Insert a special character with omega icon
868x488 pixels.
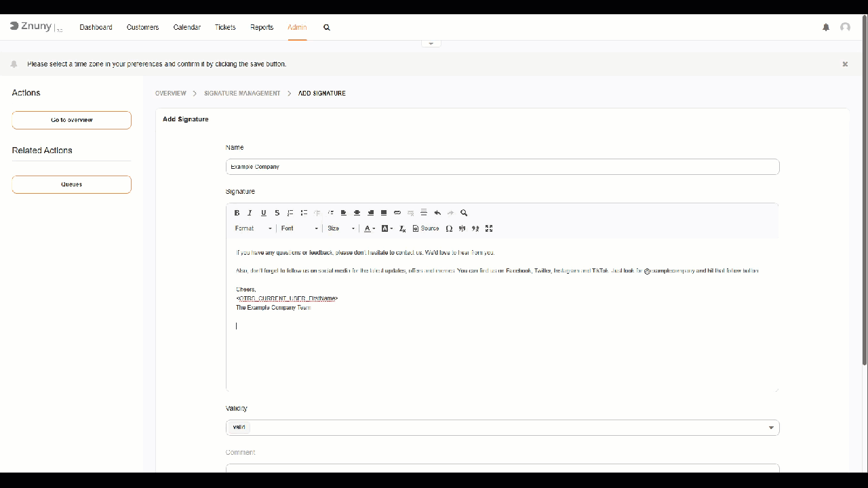coord(449,228)
